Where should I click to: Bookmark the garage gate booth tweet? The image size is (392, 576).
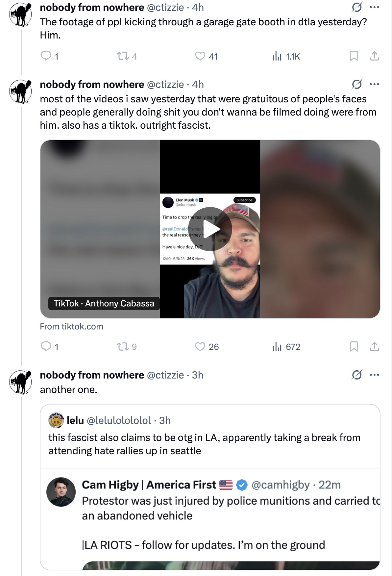(x=354, y=56)
